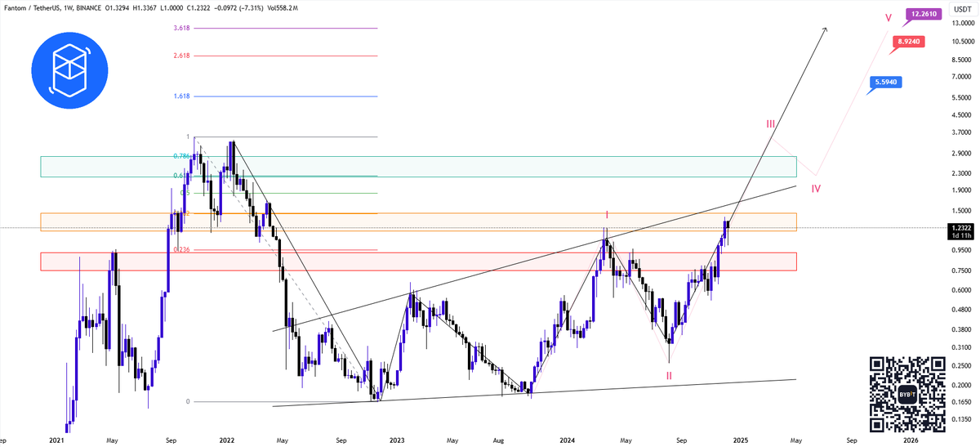This screenshot has height=447, width=980.
Task: Click 0.1350 on the price axis
Action: [x=964, y=421]
